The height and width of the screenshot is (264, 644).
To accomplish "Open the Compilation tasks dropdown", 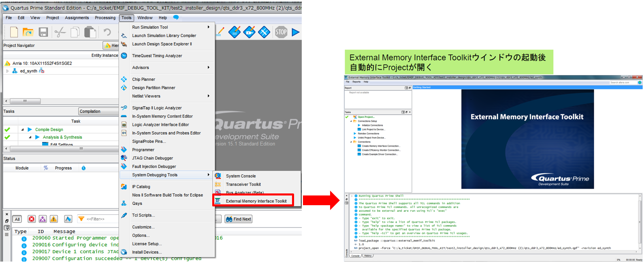I will (x=98, y=111).
